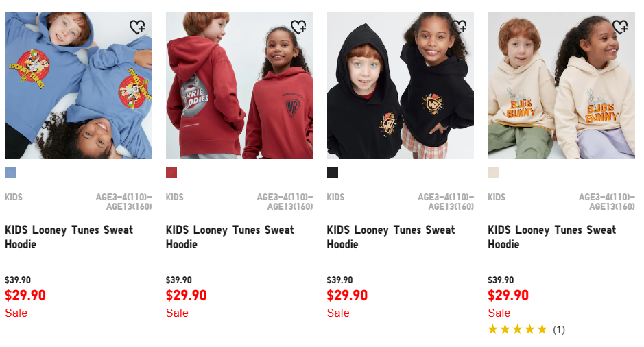
Task: Favorite the red hoodie with heart icon
Action: (x=298, y=27)
